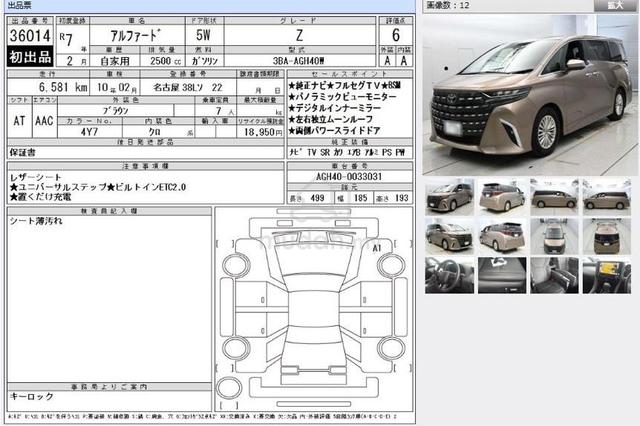Viewport: 640px width, 426px height.
Task: Click the ガソリン fuel type cell
Action: click(x=205, y=61)
